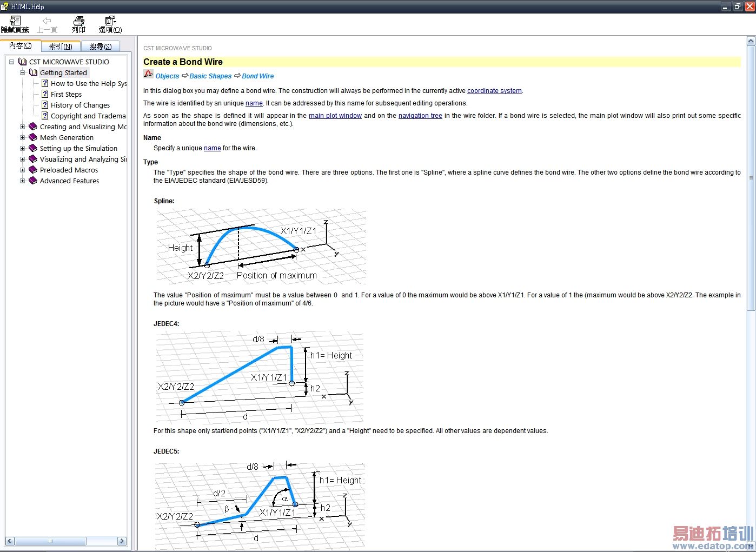The width and height of the screenshot is (756, 552).
Task: Switch to the Search tab
Action: 101,46
